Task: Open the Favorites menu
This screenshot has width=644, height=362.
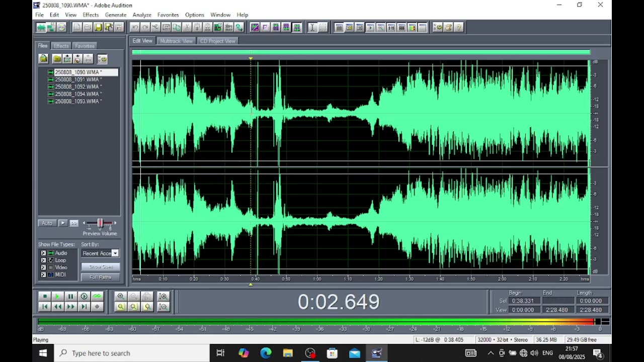Action: coord(168,15)
